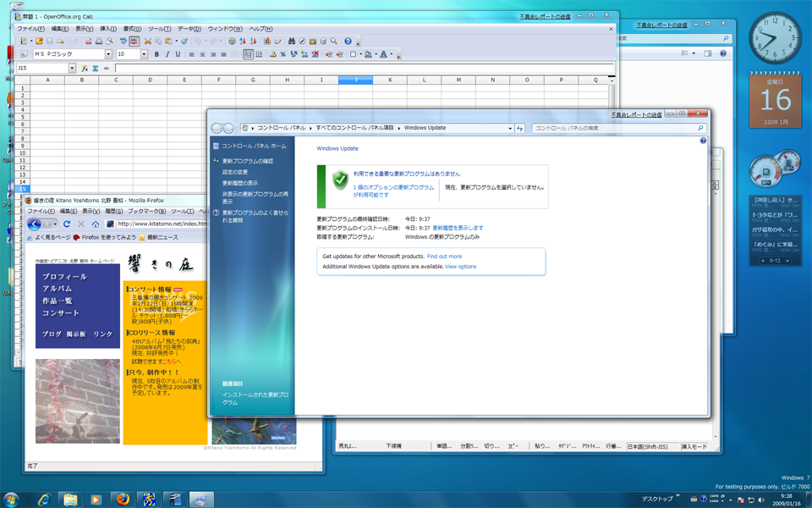Click the Calc formula input line
This screenshot has height=508, width=812.
click(x=364, y=68)
